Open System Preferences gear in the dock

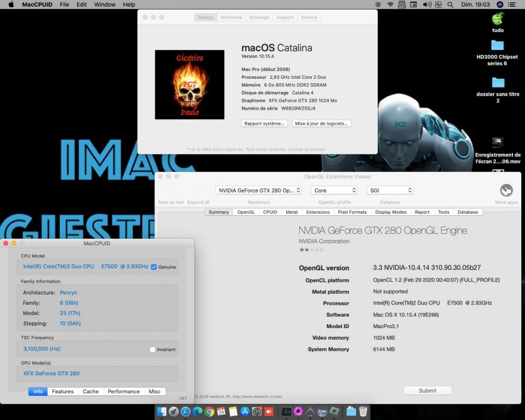coord(257,411)
